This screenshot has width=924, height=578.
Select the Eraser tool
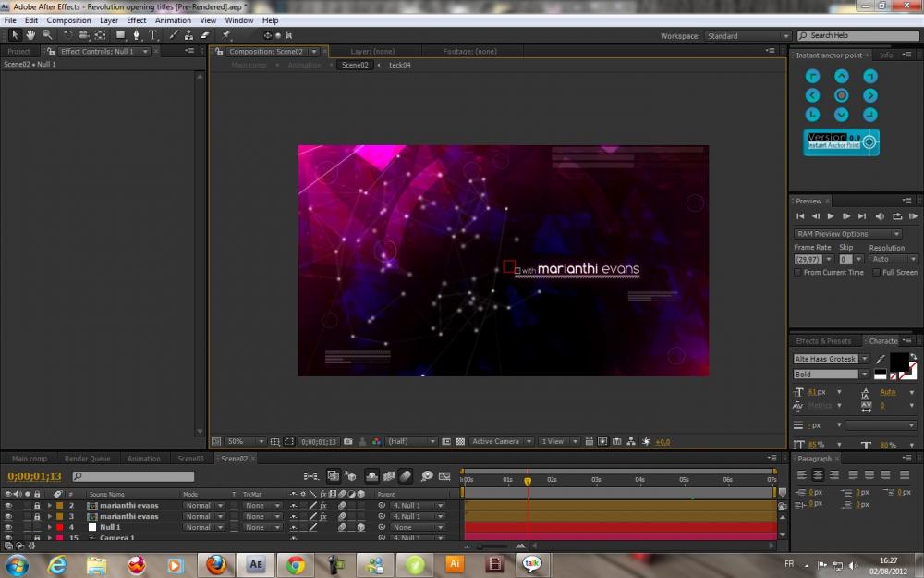[204, 35]
